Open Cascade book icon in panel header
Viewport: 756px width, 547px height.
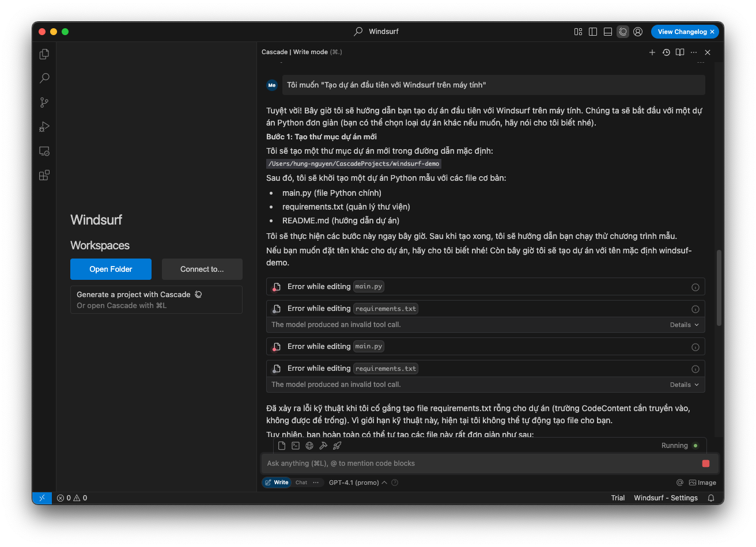tap(680, 52)
